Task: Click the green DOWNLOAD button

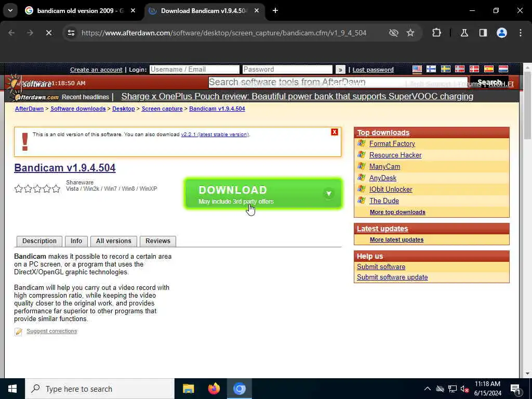Action: click(263, 193)
